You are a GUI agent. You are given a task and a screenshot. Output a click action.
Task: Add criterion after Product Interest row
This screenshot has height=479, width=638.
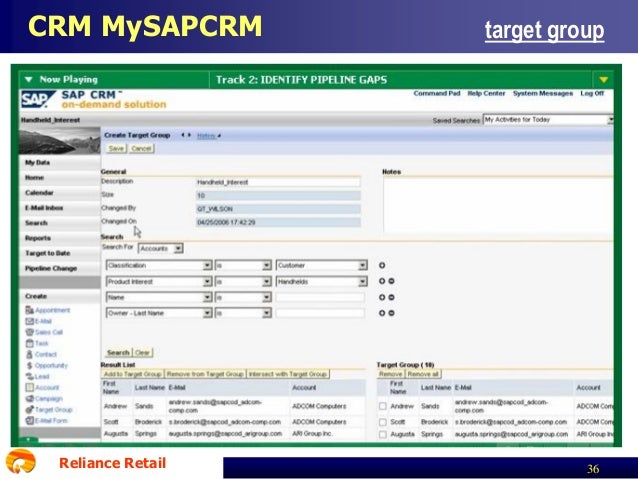point(382,281)
